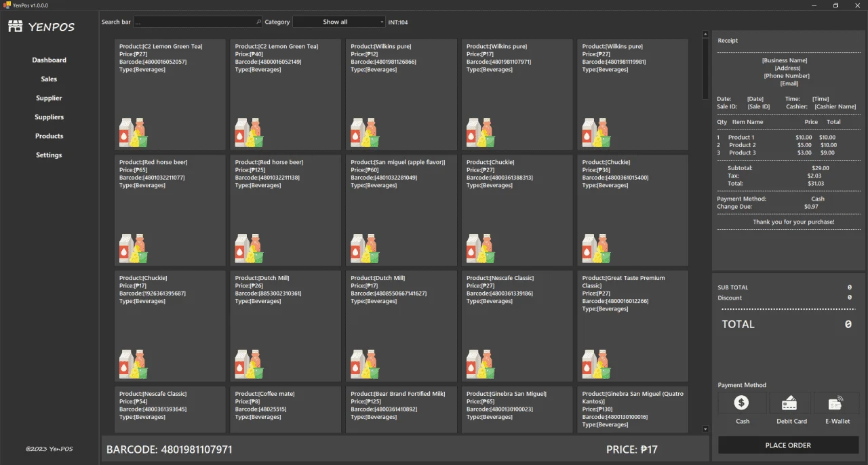
Task: Click beverage icon on Wilkins pure ₱17 card
Action: [481, 133]
